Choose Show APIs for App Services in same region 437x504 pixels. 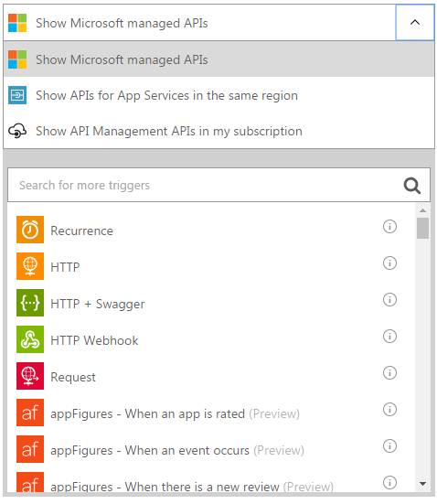coord(218,95)
